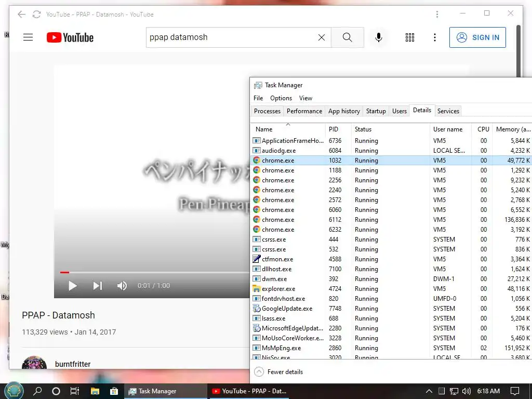The height and width of the screenshot is (399, 532).
Task: Open the notification action center
Action: [515, 391]
